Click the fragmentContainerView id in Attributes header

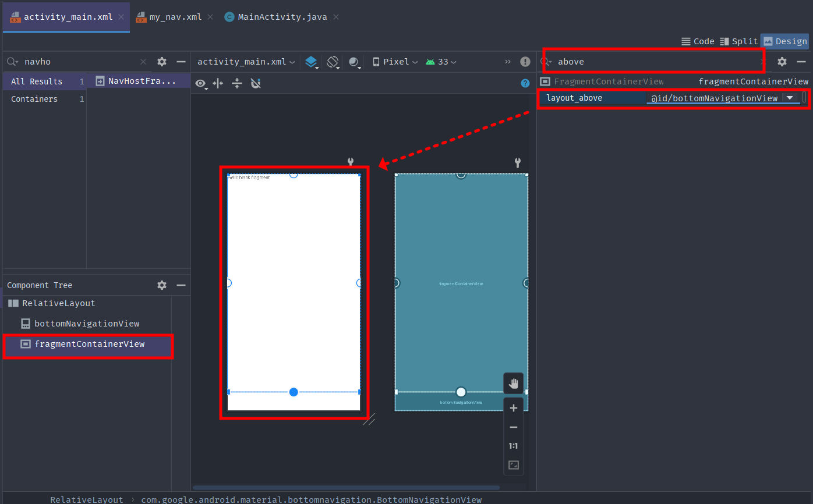tap(754, 81)
